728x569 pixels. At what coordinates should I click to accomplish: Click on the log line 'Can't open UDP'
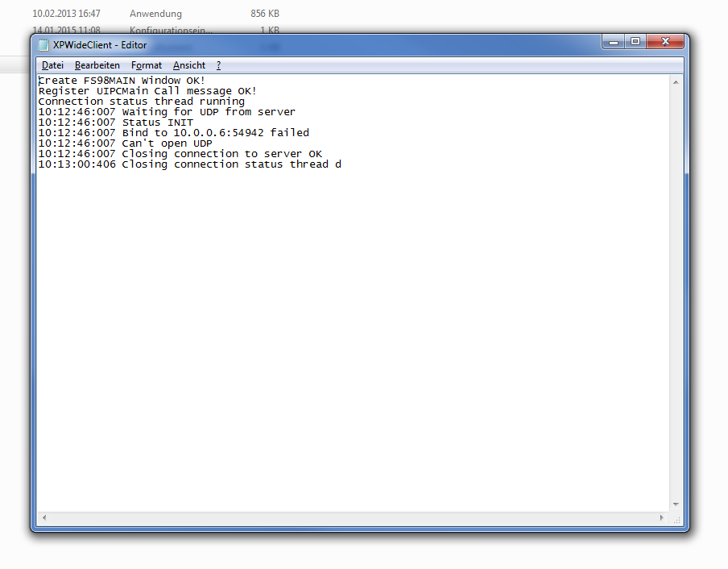(x=169, y=143)
